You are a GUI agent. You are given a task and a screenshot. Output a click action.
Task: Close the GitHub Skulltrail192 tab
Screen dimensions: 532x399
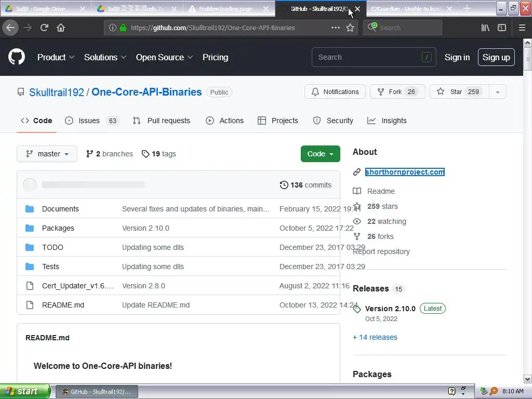coord(357,9)
